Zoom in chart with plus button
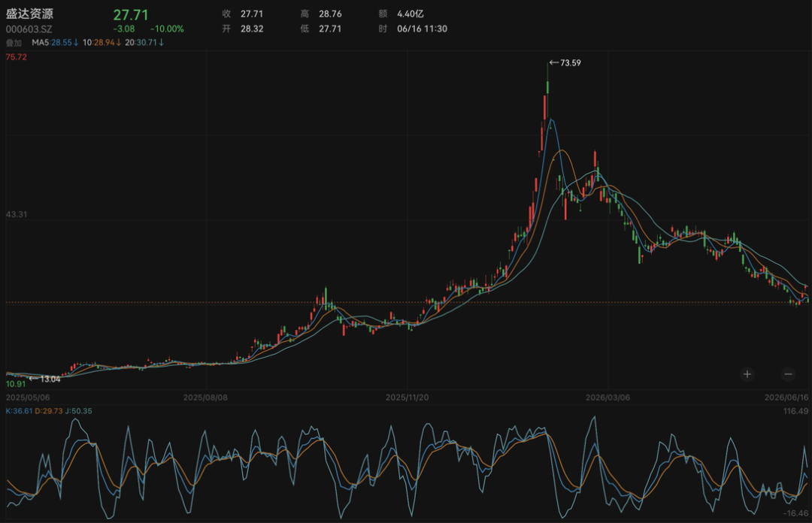Image resolution: width=812 pixels, height=523 pixels. [x=747, y=374]
